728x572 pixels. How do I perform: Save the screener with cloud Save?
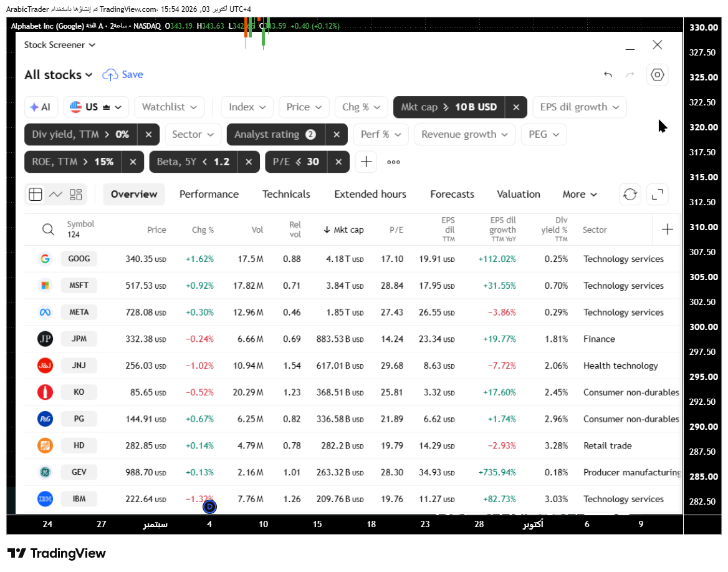[x=123, y=74]
